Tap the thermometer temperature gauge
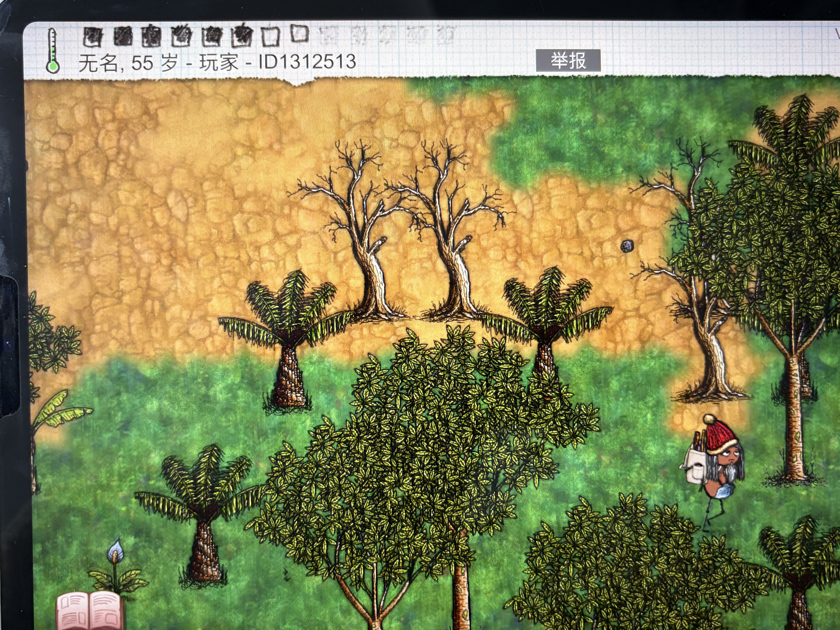840x630 pixels. [x=53, y=51]
